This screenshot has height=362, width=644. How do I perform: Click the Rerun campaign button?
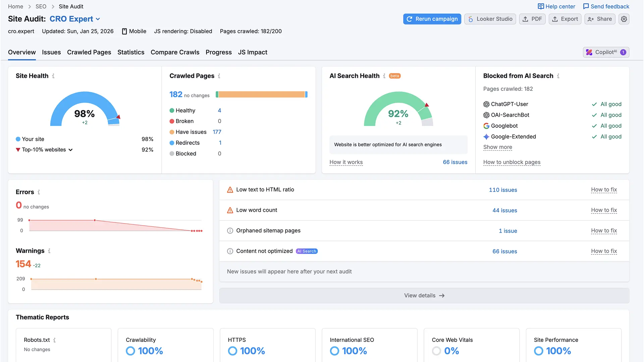pos(432,19)
